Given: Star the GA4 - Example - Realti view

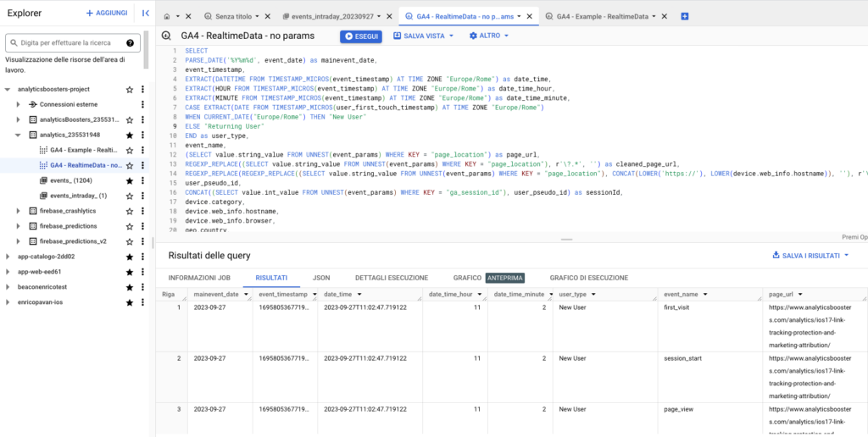Looking at the screenshot, I should click(x=130, y=150).
